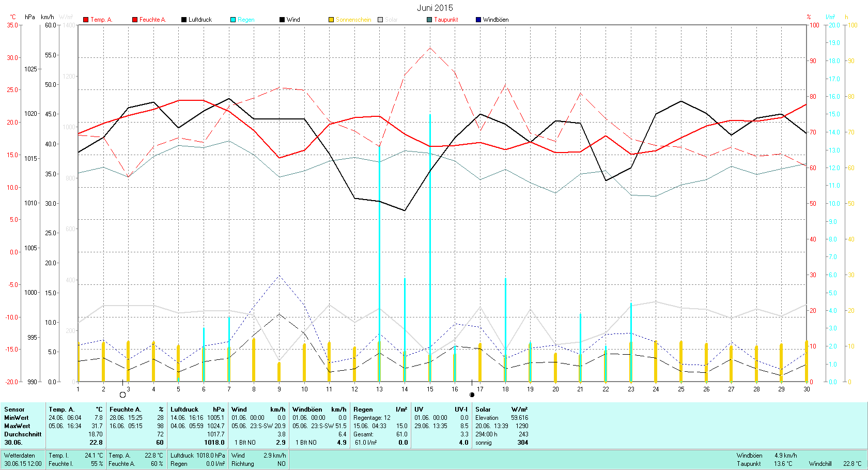Click the UV UV-I column header
This screenshot has width=868, height=470.
point(441,410)
